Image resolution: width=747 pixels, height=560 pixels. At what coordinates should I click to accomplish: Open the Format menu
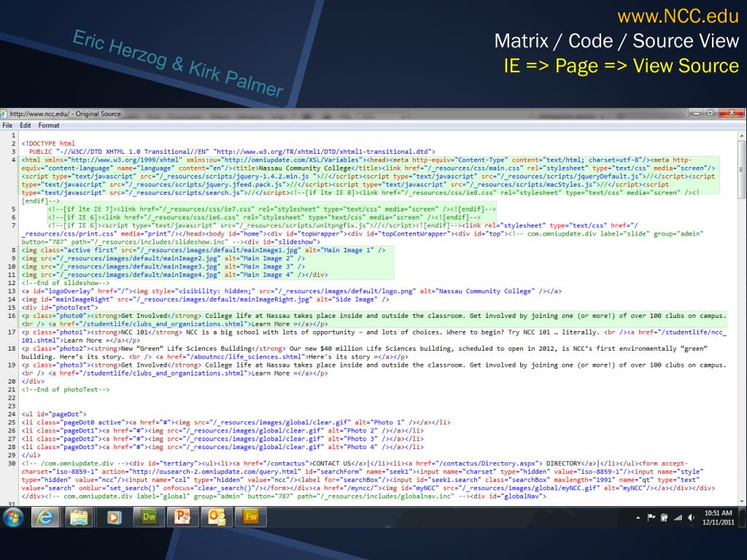pyautogui.click(x=49, y=125)
